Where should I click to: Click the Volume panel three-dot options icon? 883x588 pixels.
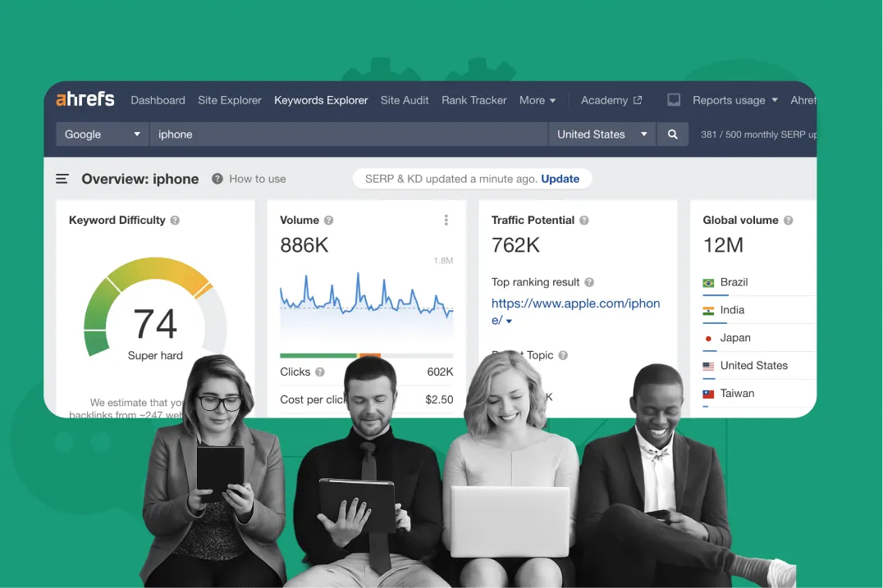click(446, 220)
